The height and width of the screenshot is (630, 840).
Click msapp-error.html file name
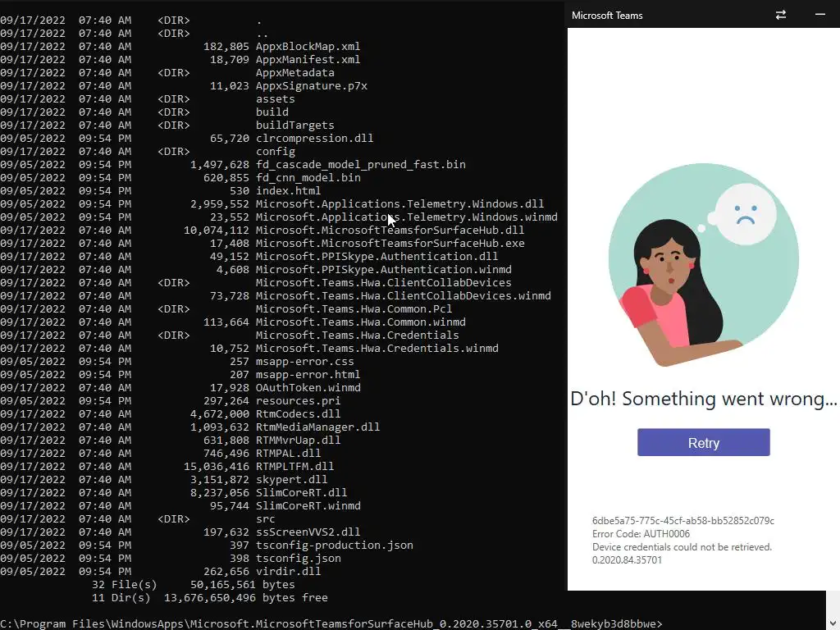(x=308, y=374)
